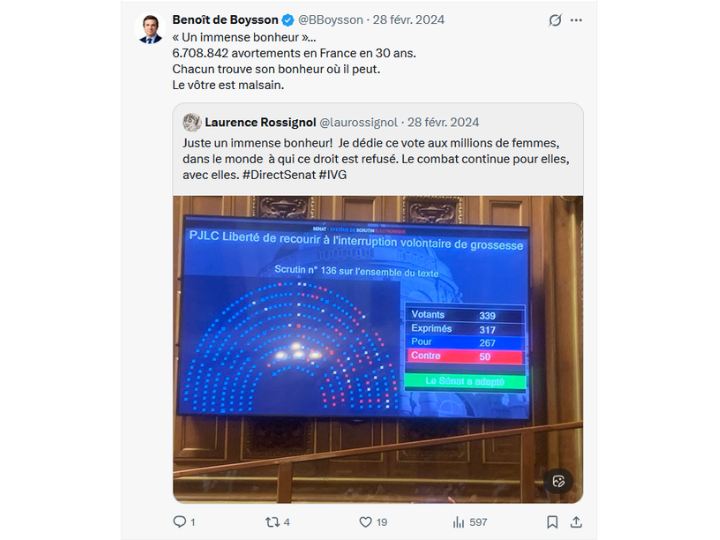Viewport: 720px width, 540px height.
Task: Click the @laurossignol handle
Action: [358, 122]
